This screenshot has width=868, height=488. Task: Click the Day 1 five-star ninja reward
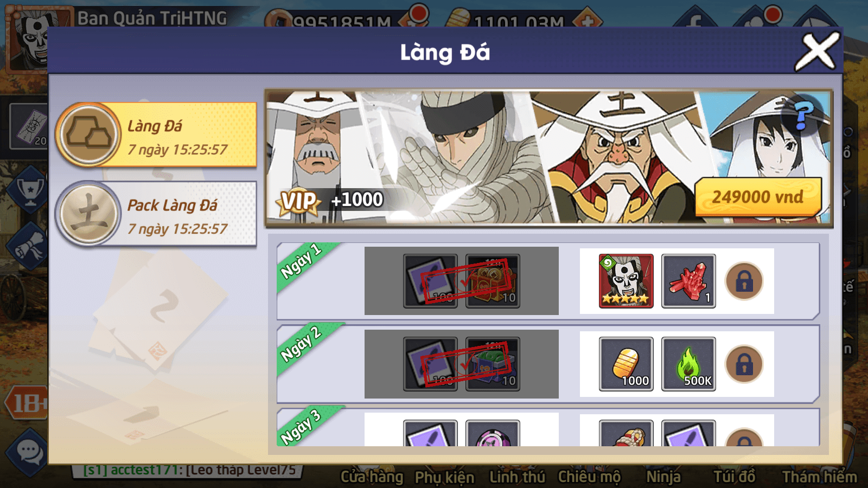[626, 281]
